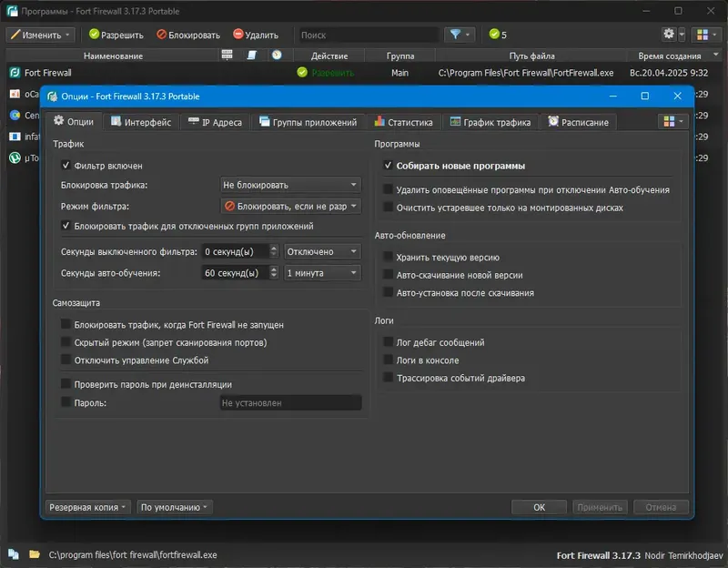The width and height of the screenshot is (728, 568).
Task: Click Отмена button
Action: coord(661,507)
